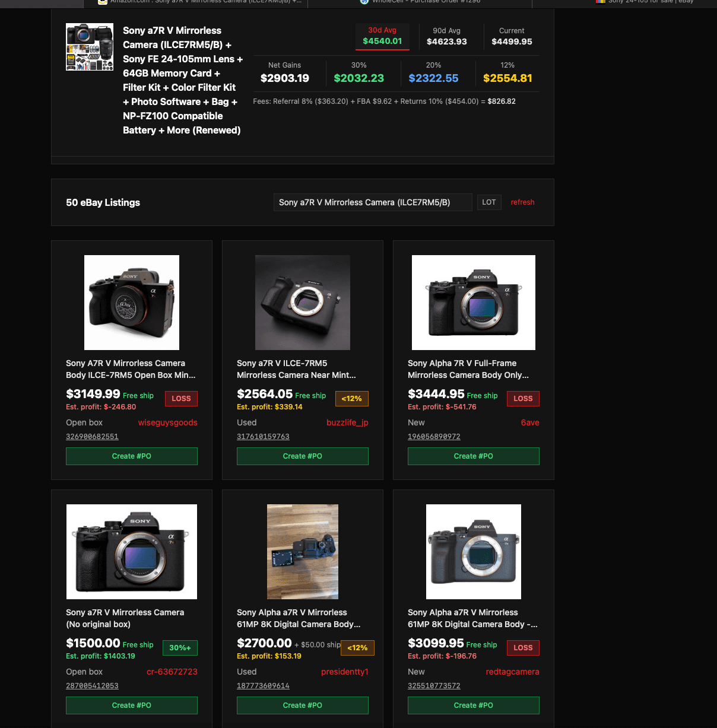Create PO for redtagcamera listing
This screenshot has width=717, height=728.
point(474,705)
